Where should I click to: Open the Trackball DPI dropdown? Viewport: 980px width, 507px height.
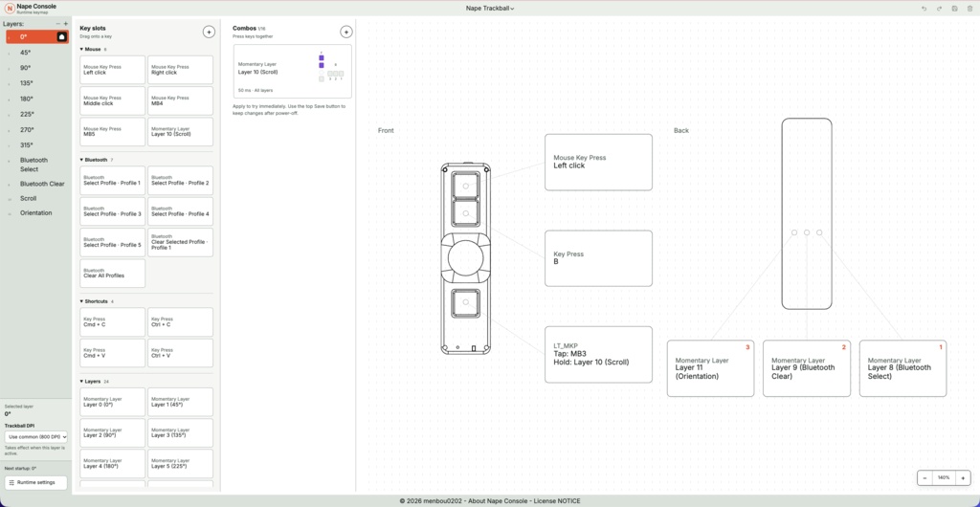35,437
